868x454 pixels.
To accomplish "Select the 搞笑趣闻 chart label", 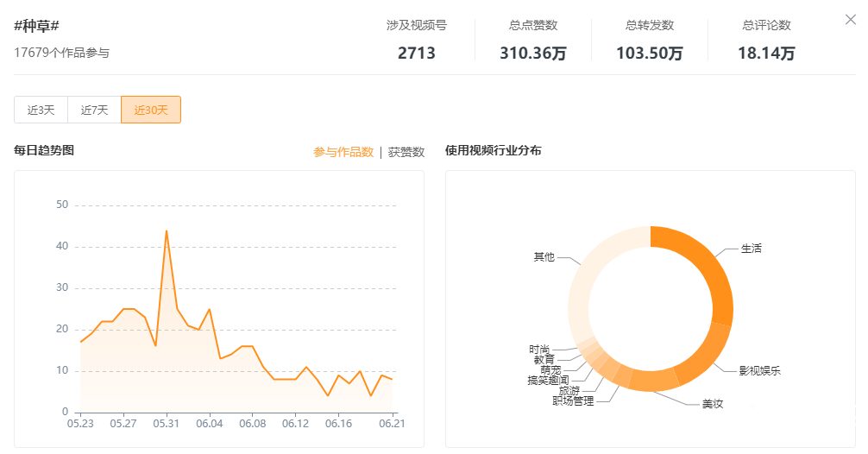I will coord(548,380).
